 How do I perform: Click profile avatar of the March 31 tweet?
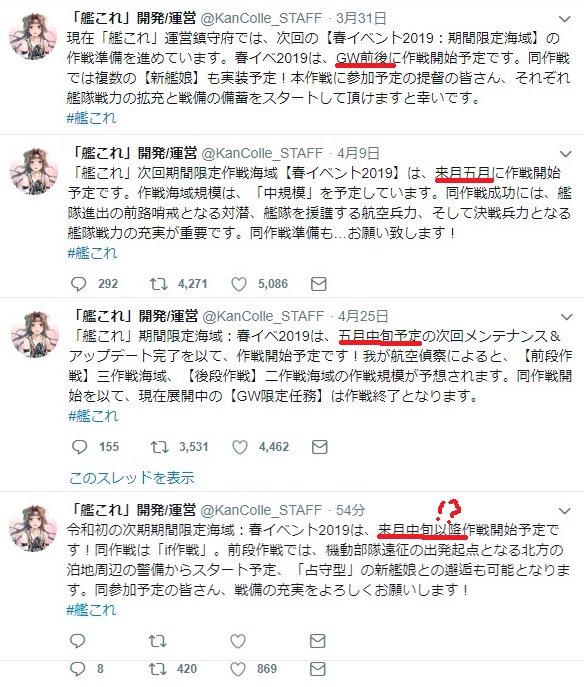[33, 35]
